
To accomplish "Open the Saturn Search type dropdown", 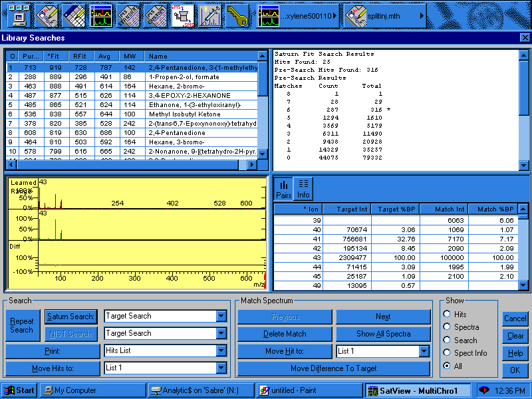I will 221,317.
